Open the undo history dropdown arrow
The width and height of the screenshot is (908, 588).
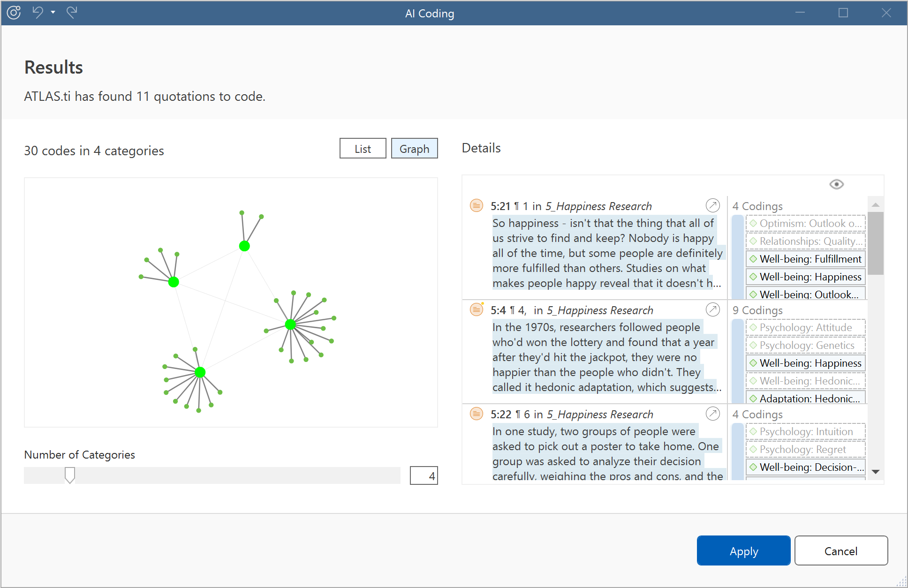(53, 13)
